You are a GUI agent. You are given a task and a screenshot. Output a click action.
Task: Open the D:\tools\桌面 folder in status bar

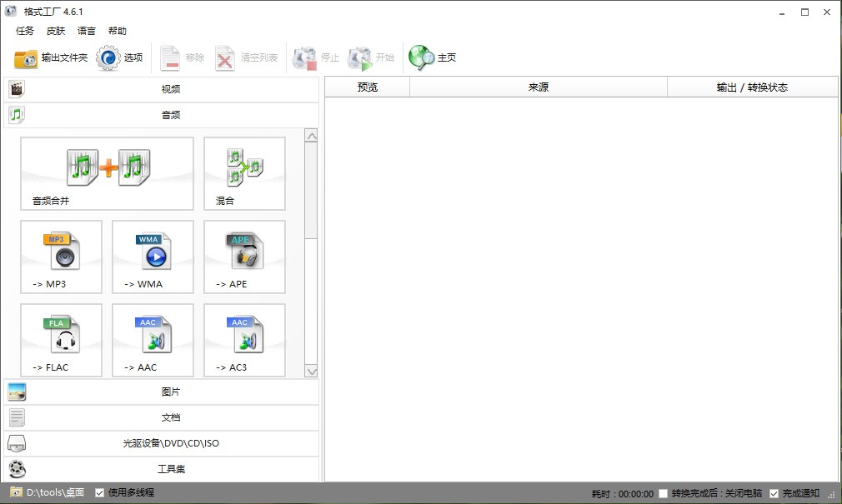click(x=48, y=492)
